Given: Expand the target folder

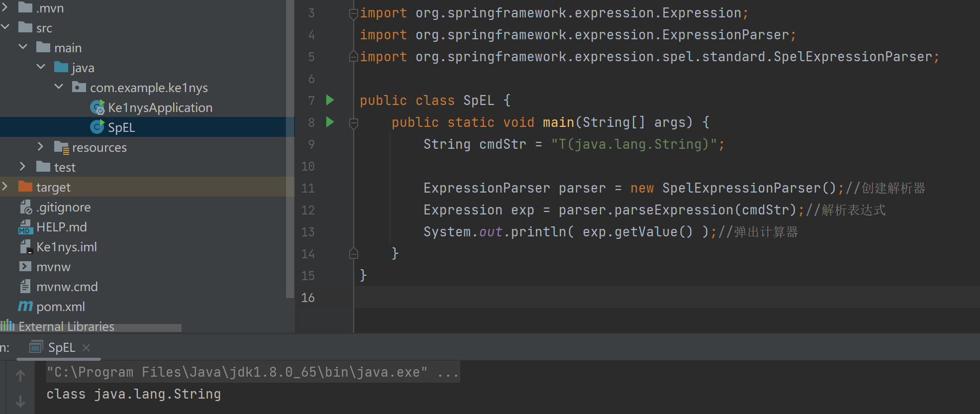Looking at the screenshot, I should click(x=5, y=187).
